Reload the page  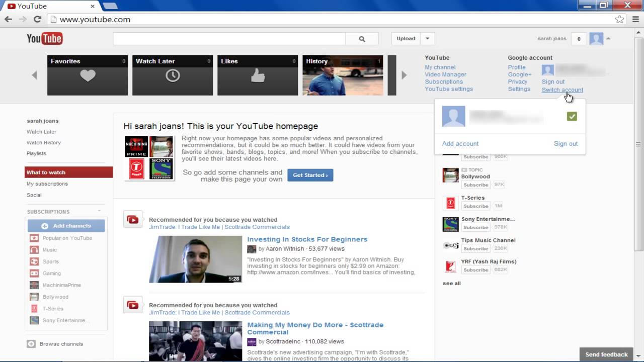[37, 19]
